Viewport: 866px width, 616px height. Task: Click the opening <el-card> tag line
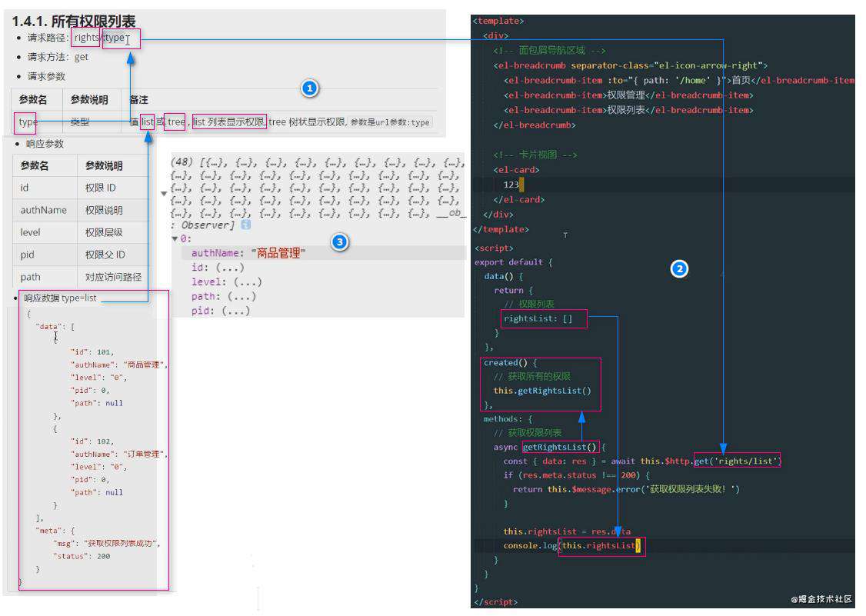coord(516,170)
